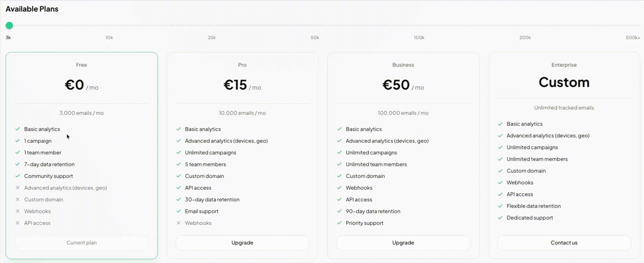
Task: Click the X icon next to Webhooks in Free plan
Action: tap(18, 211)
